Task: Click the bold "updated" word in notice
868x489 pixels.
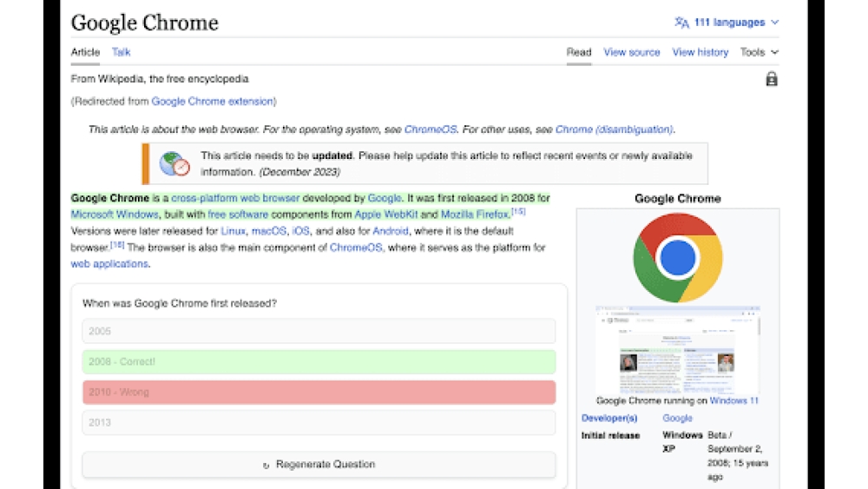Action: [x=332, y=156]
